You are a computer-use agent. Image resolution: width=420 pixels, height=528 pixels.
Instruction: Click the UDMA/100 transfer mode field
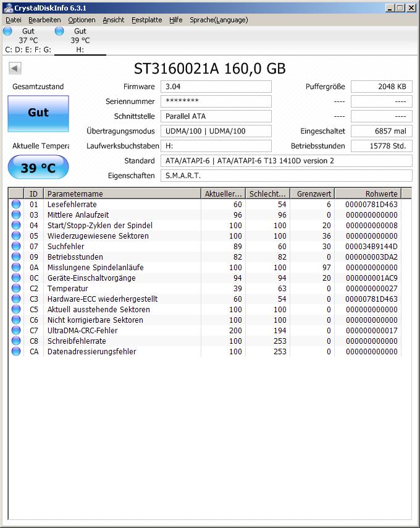click(x=216, y=131)
